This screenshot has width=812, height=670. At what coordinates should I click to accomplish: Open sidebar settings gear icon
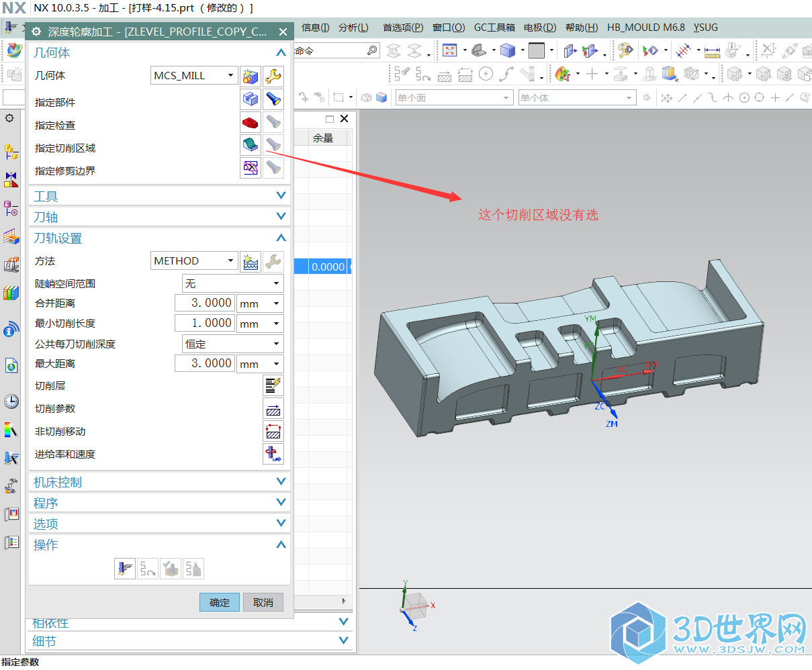(x=9, y=118)
